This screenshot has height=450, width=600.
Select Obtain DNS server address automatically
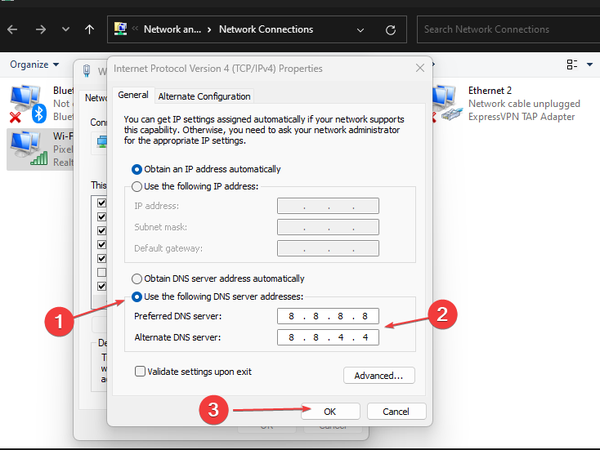(139, 278)
